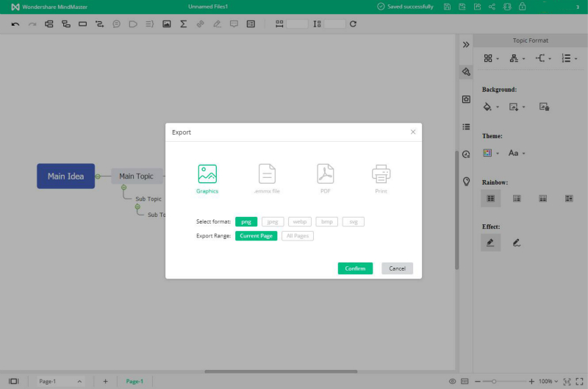
Task: Click the Main Idea node
Action: (65, 176)
